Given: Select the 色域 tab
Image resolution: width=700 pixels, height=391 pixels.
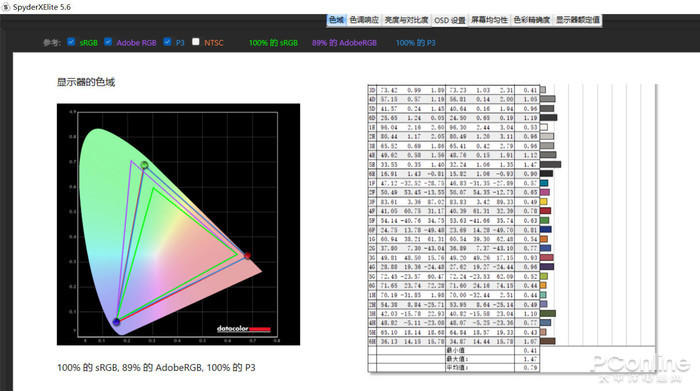Looking at the screenshot, I should (x=336, y=20).
